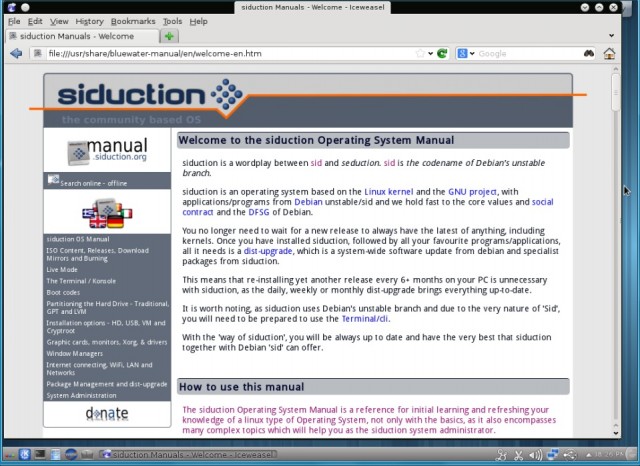The image size is (640, 466).
Task: Open Live Mode sidebar item
Action: (x=62, y=270)
